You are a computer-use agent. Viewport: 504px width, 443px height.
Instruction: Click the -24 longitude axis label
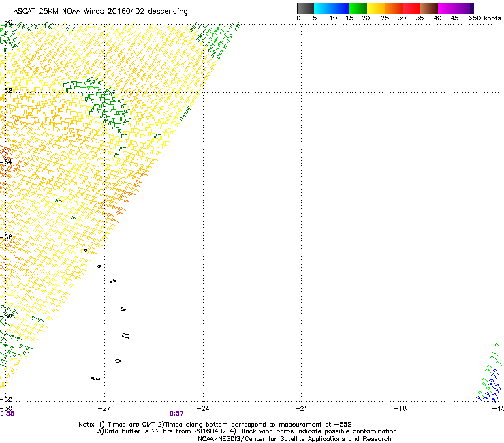click(x=203, y=408)
